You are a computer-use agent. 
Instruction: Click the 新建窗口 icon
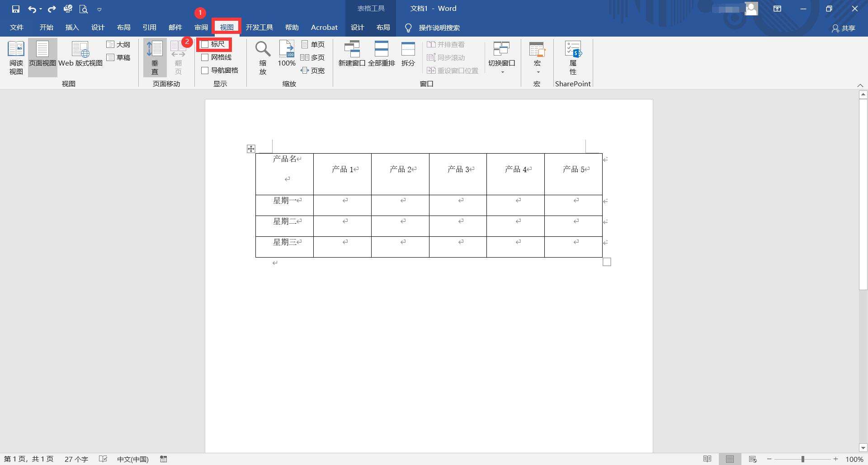(352, 53)
